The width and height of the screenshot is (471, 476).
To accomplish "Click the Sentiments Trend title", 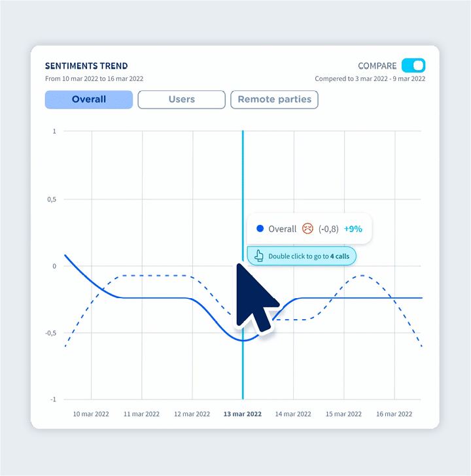I will click(86, 66).
